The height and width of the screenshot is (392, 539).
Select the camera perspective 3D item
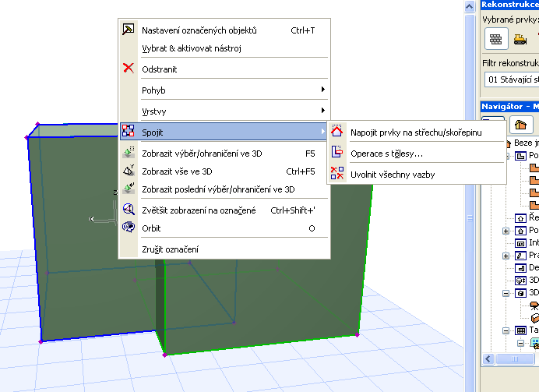(534, 305)
